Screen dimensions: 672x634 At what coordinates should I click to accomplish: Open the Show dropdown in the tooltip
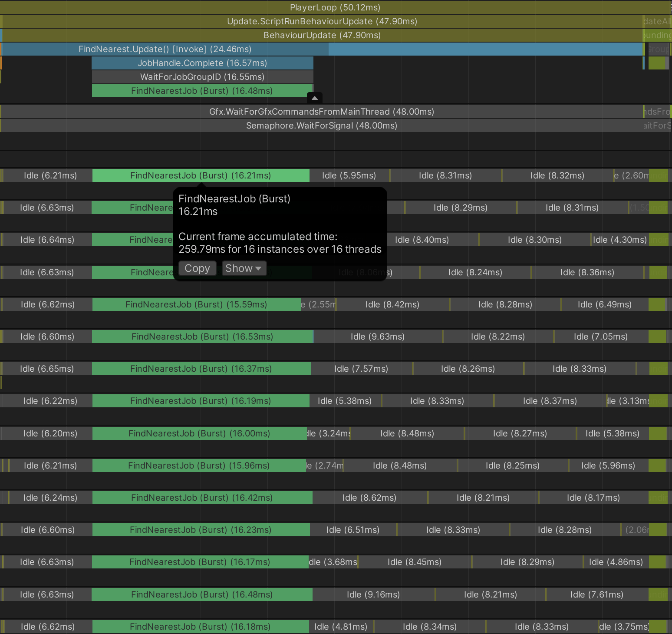(x=244, y=268)
